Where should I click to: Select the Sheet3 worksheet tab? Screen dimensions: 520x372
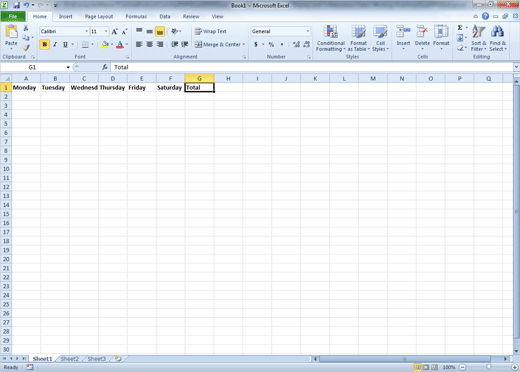point(96,359)
